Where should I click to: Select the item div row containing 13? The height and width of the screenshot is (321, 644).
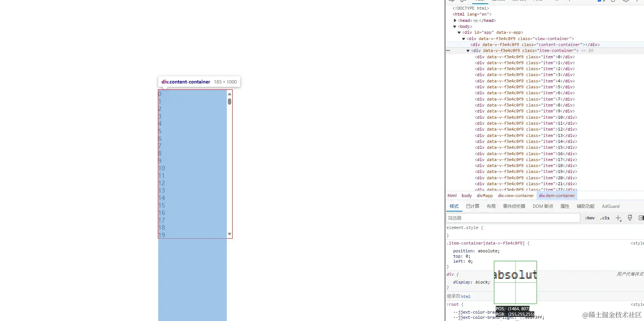point(526,135)
